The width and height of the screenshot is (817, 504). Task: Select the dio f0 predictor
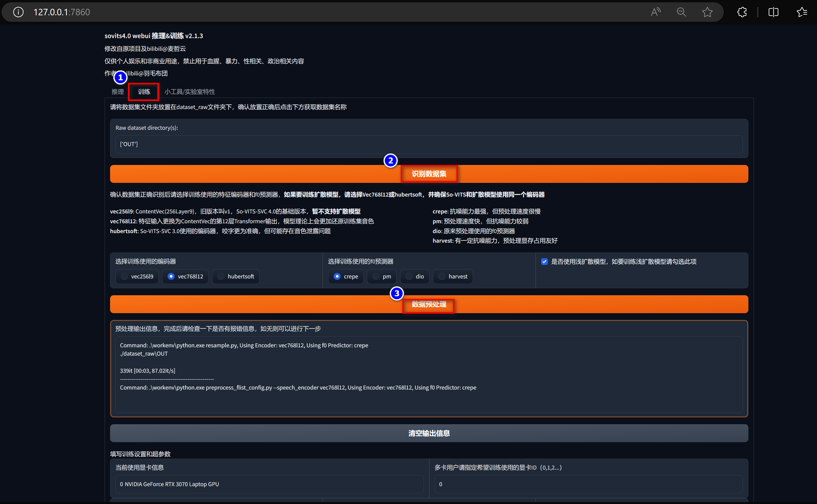[x=409, y=276]
